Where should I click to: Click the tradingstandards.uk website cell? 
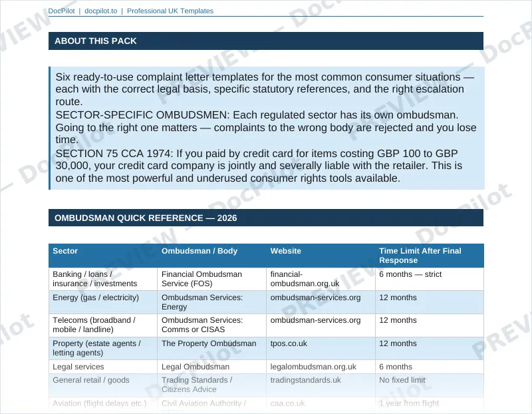321,385
